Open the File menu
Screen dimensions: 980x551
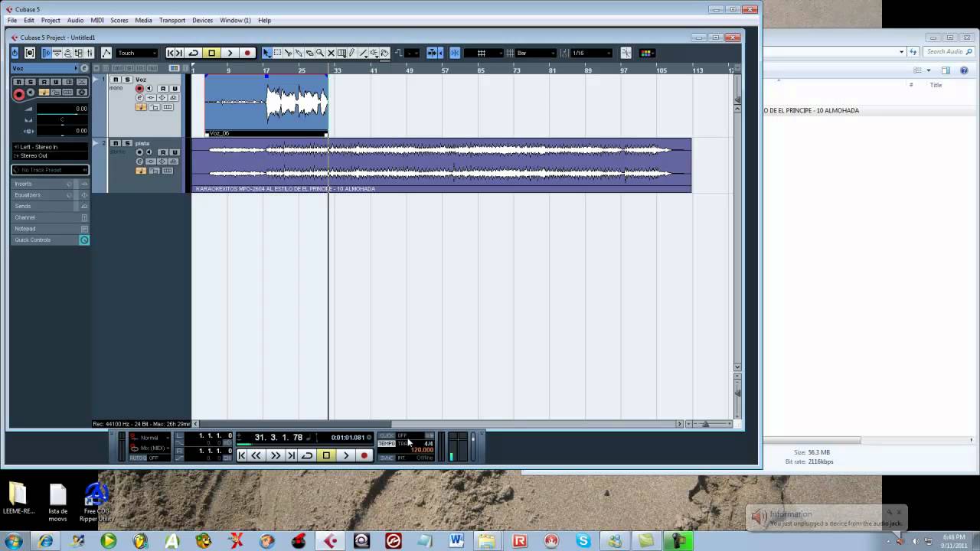coord(12,20)
